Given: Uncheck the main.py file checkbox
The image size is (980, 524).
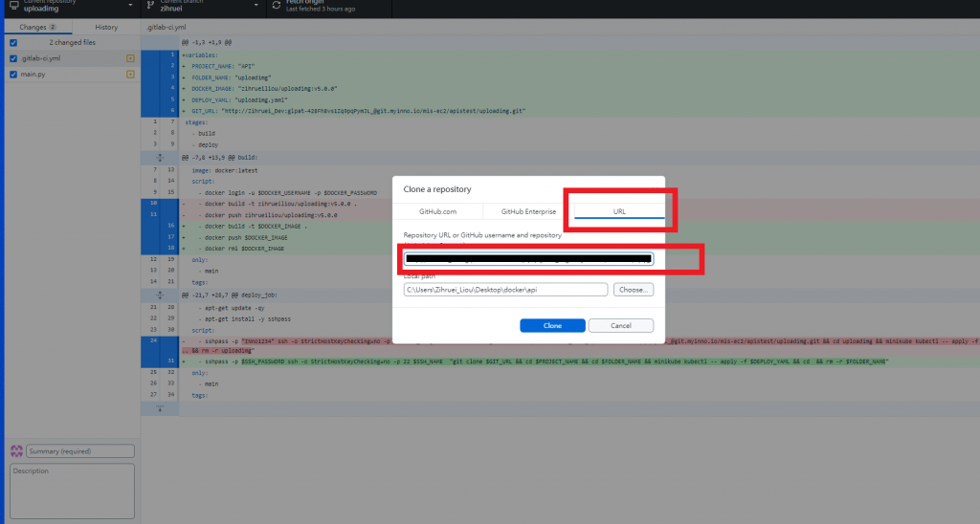Looking at the screenshot, I should [13, 75].
